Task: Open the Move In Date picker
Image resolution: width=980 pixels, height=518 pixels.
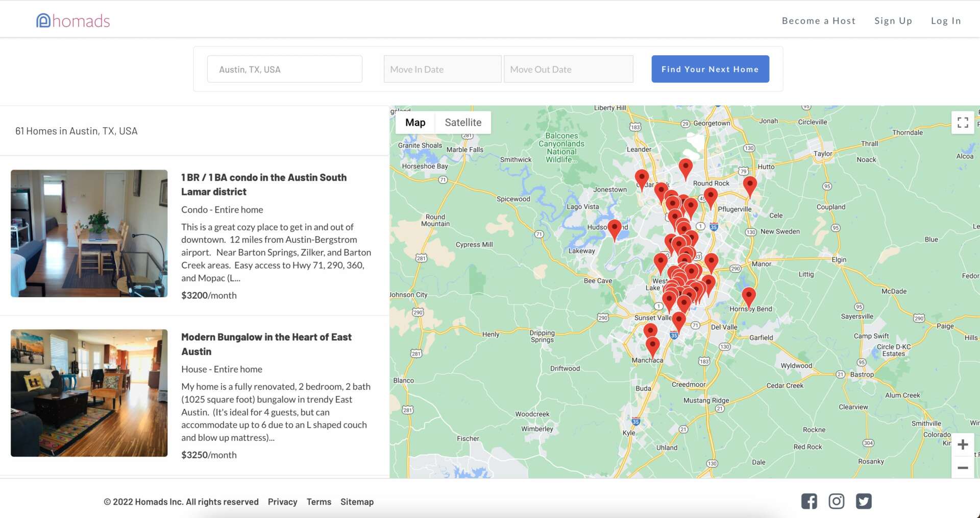Action: tap(442, 69)
